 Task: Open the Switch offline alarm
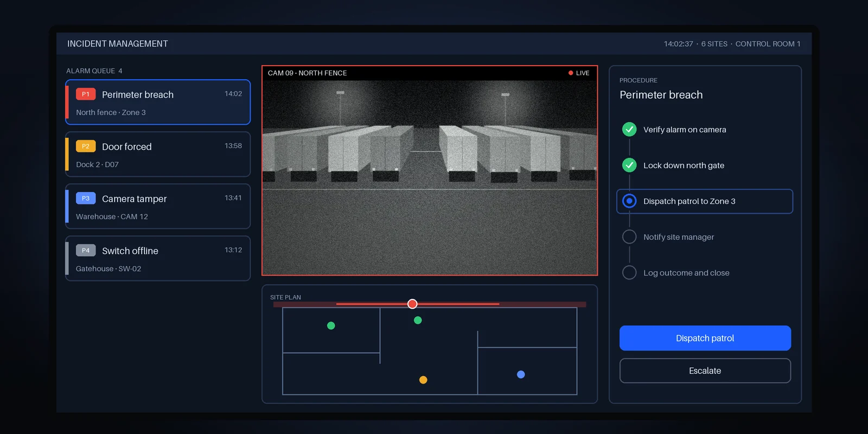[158, 258]
